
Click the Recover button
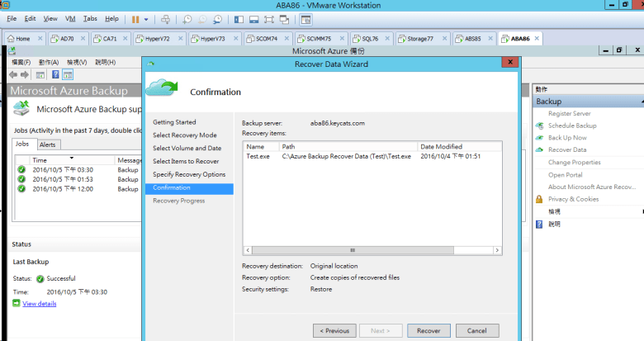point(429,330)
